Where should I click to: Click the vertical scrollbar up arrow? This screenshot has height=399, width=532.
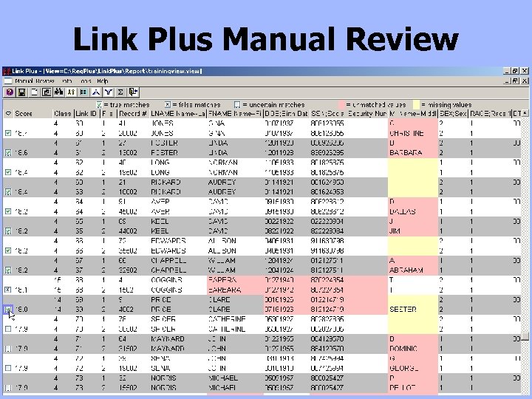[x=525, y=113]
